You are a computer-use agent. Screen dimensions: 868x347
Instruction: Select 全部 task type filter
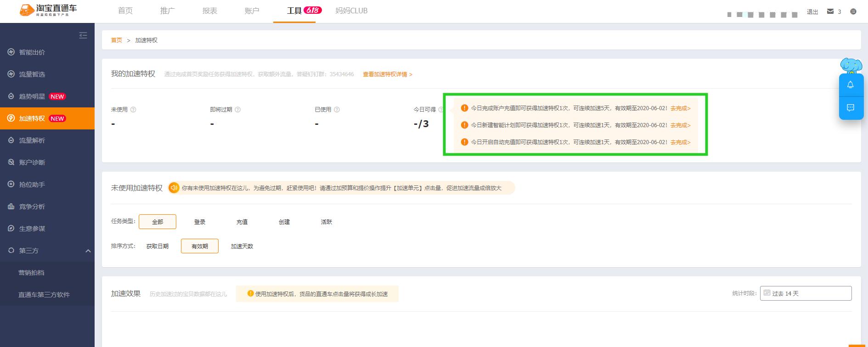158,222
